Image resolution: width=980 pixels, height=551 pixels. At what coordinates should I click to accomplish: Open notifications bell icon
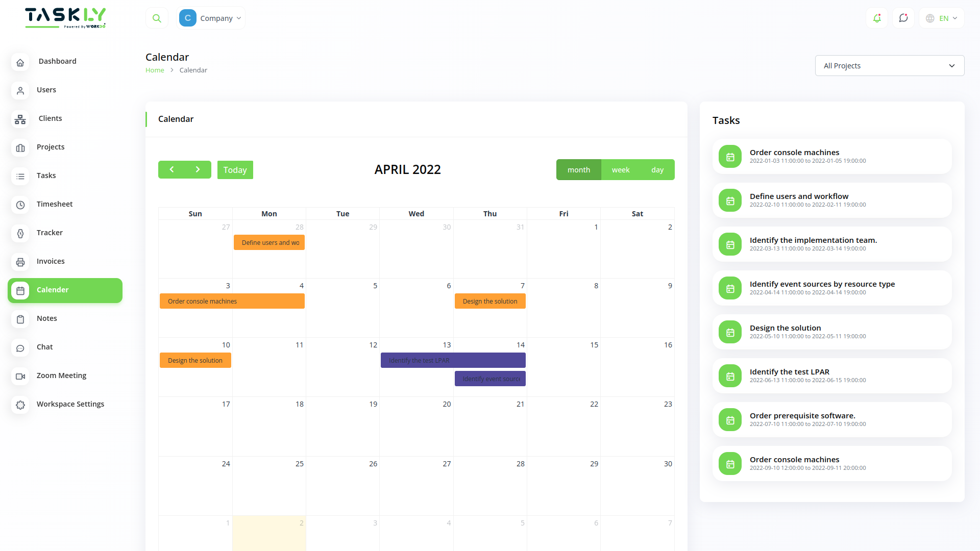tap(877, 18)
